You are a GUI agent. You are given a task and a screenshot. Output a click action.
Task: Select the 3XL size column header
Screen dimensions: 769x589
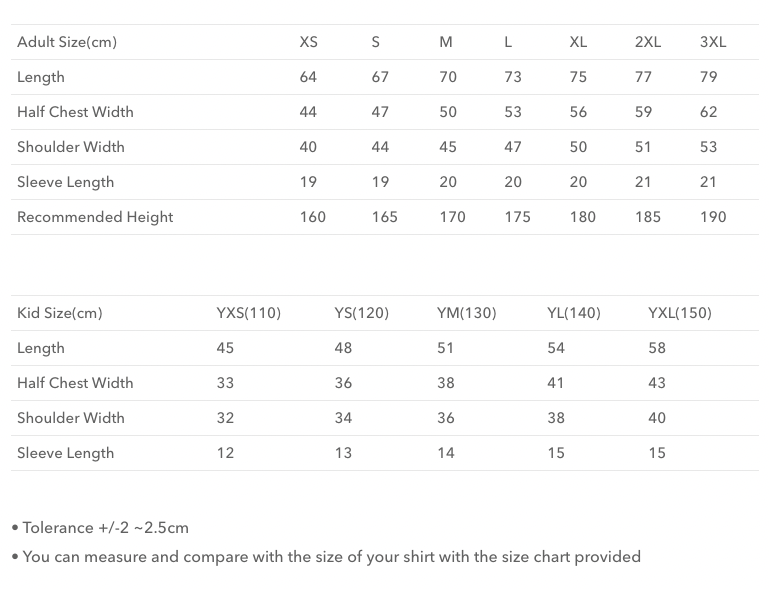[713, 42]
